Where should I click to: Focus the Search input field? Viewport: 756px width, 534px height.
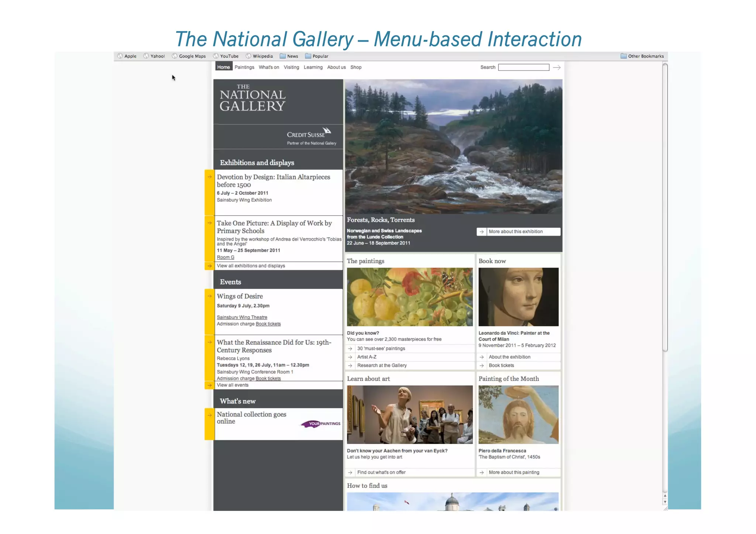pos(523,67)
